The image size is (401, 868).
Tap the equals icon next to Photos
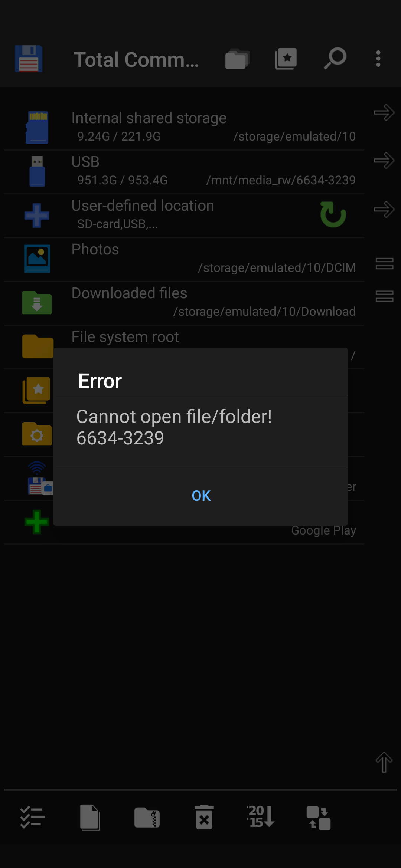(384, 264)
